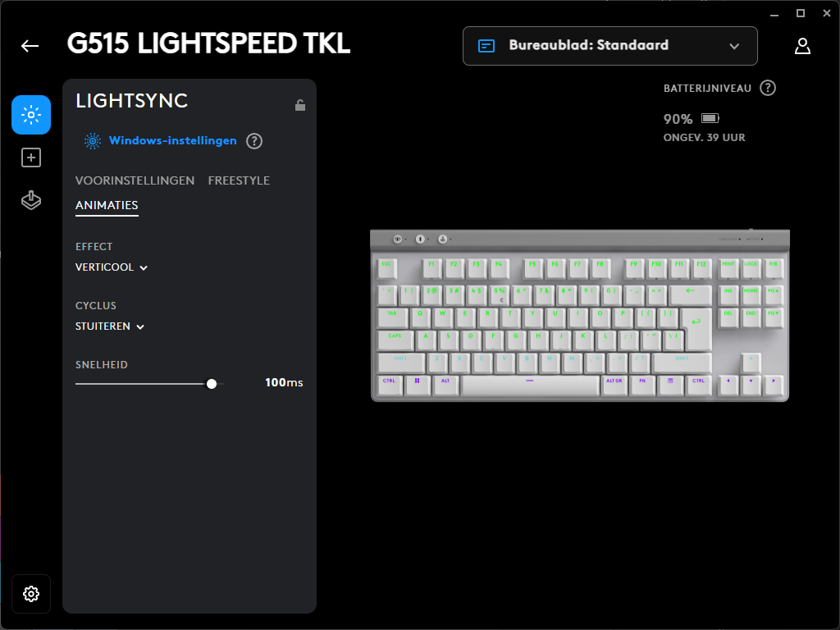Click the F5 key on keyboard image
This screenshot has width=840, height=630.
532,268
